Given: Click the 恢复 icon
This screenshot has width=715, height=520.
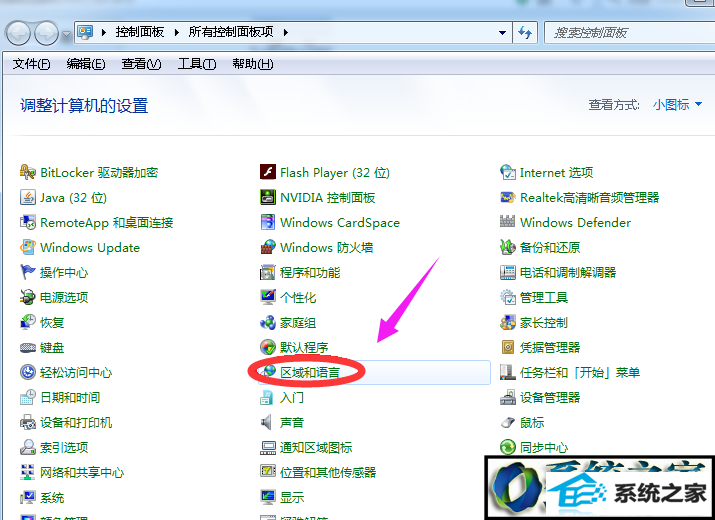Looking at the screenshot, I should pos(27,322).
